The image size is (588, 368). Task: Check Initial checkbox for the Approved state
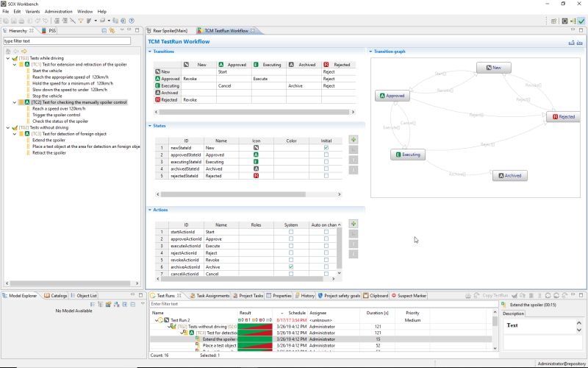pos(326,155)
